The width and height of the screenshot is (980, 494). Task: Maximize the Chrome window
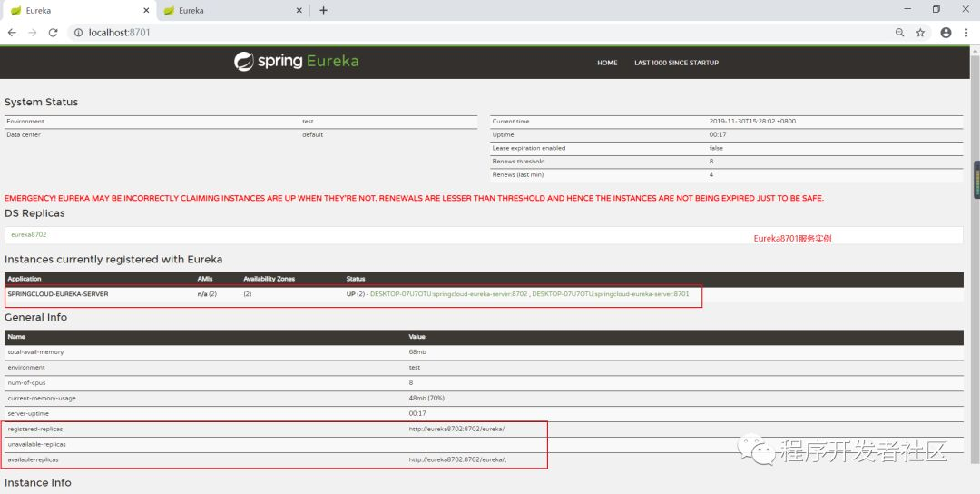click(x=936, y=9)
